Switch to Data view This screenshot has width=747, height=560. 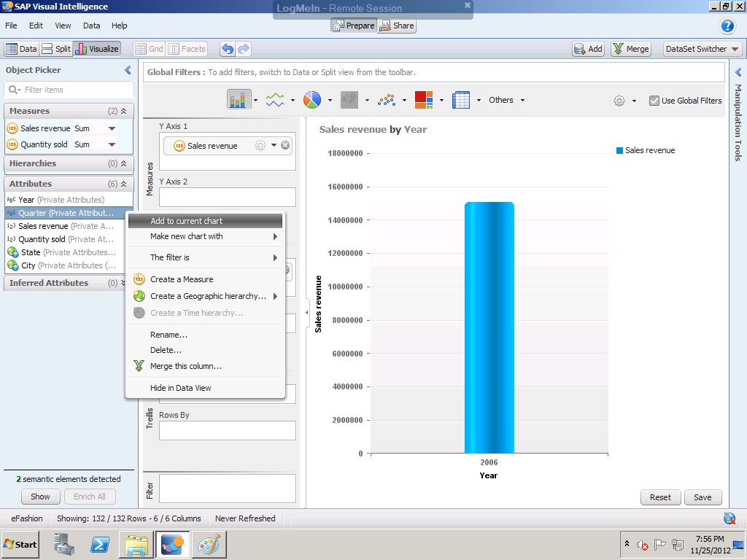point(21,49)
